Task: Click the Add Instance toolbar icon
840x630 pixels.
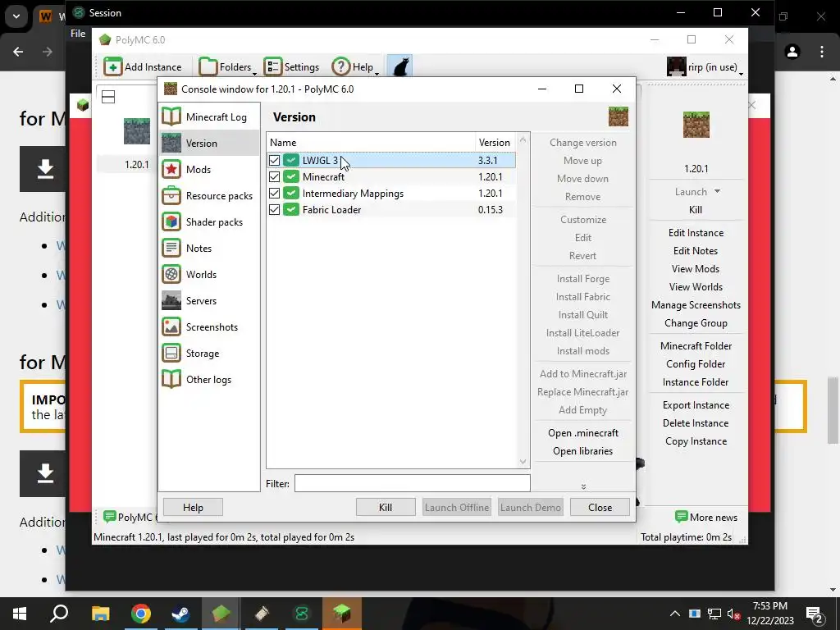Action: (x=112, y=67)
